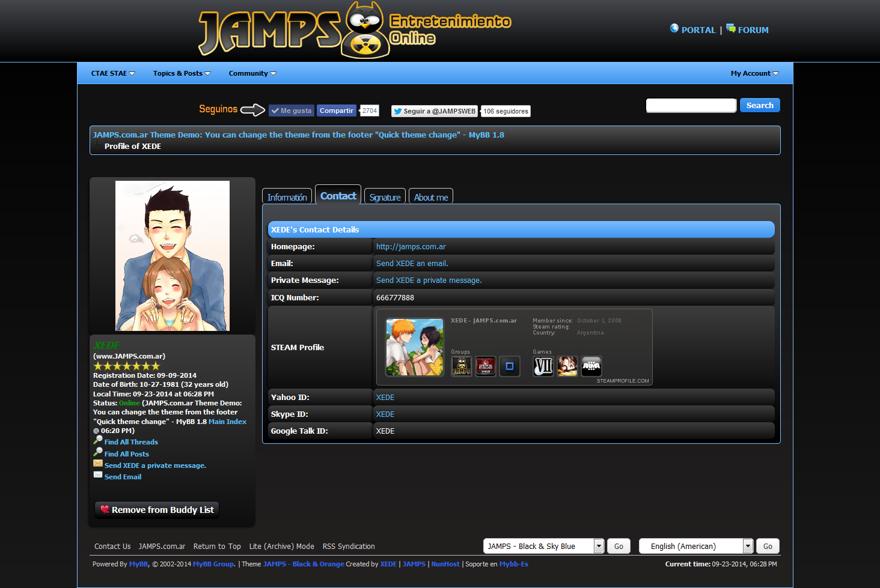Follow @JAMPSWEB on Twitter
The width and height of the screenshot is (880, 588).
pyautogui.click(x=435, y=111)
